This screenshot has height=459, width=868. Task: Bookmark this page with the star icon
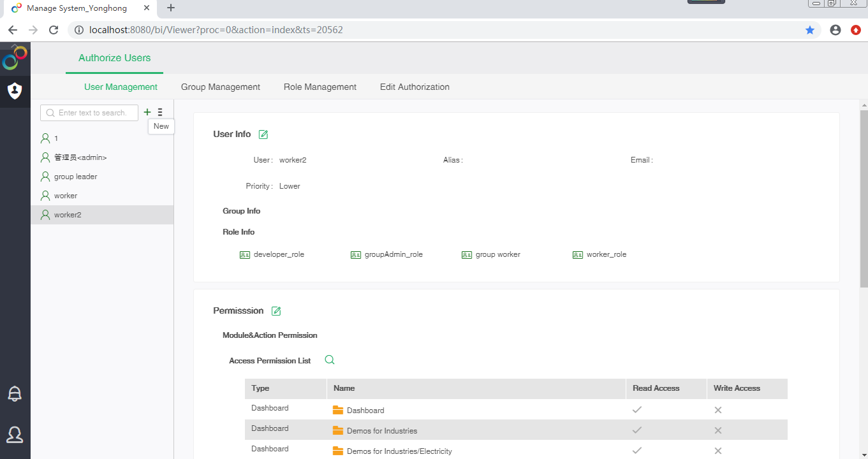tap(810, 30)
